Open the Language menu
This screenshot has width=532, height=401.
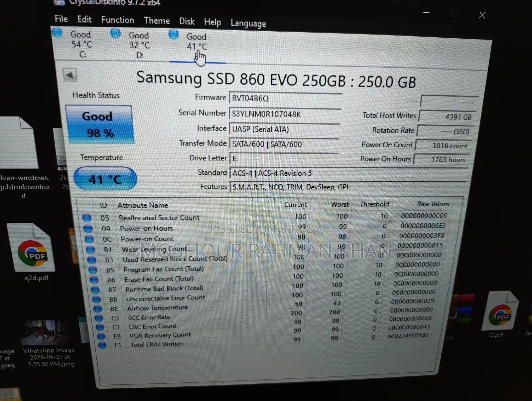248,23
